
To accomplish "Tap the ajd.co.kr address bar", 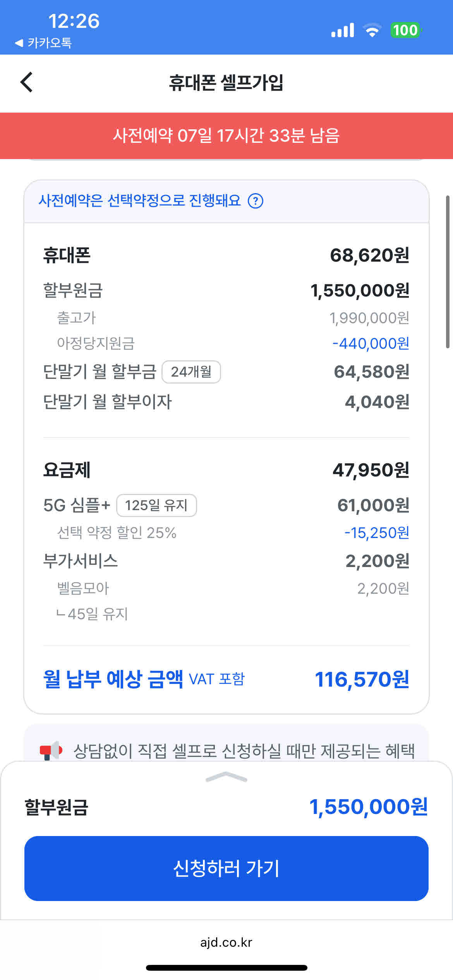I will click(226, 942).
